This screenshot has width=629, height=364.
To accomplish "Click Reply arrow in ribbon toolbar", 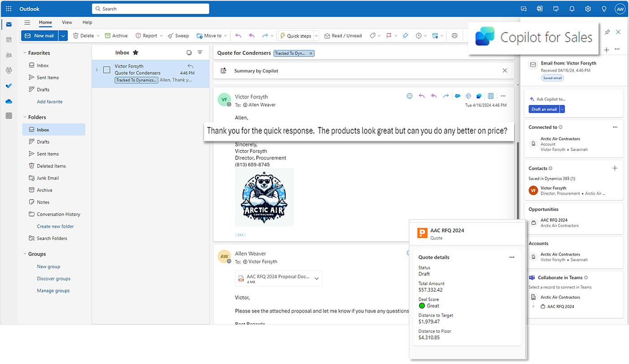I will [238, 36].
